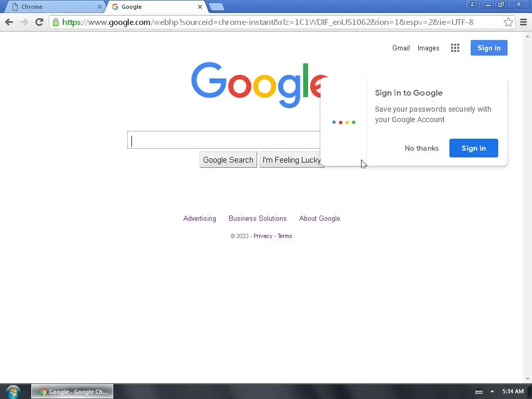The width and height of the screenshot is (532, 399).
Task: Click the forward navigation arrow
Action: point(24,22)
